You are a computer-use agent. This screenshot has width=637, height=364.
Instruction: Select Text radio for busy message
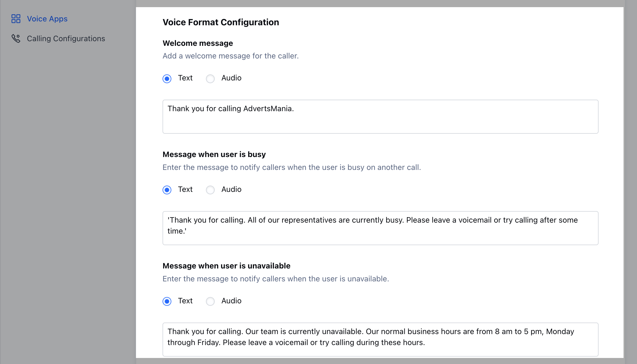pyautogui.click(x=167, y=190)
